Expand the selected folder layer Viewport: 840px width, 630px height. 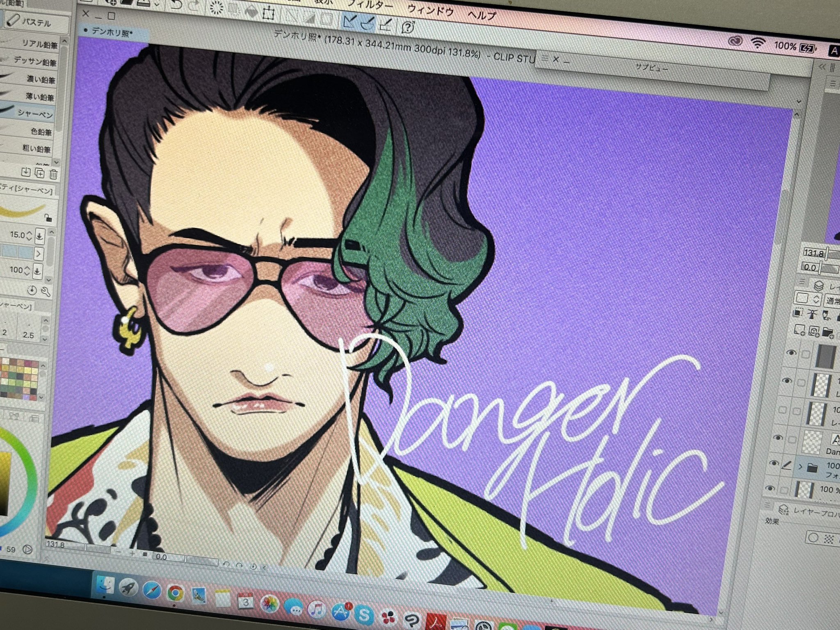click(x=800, y=466)
